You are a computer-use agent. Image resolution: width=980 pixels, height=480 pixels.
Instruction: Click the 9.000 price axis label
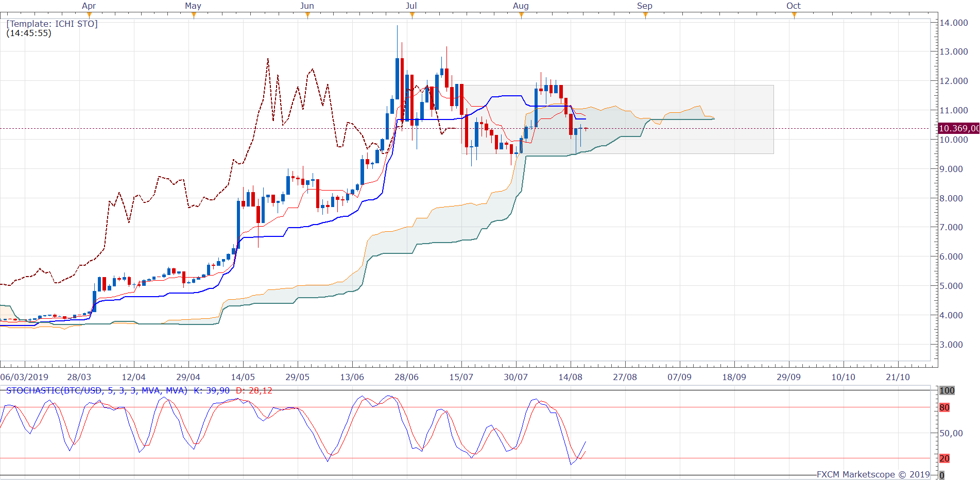point(951,169)
